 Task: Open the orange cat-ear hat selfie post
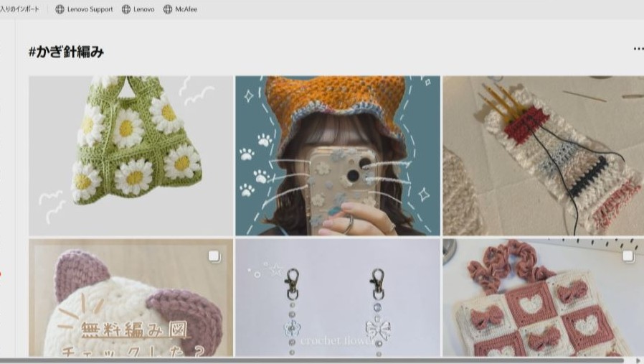coord(338,156)
